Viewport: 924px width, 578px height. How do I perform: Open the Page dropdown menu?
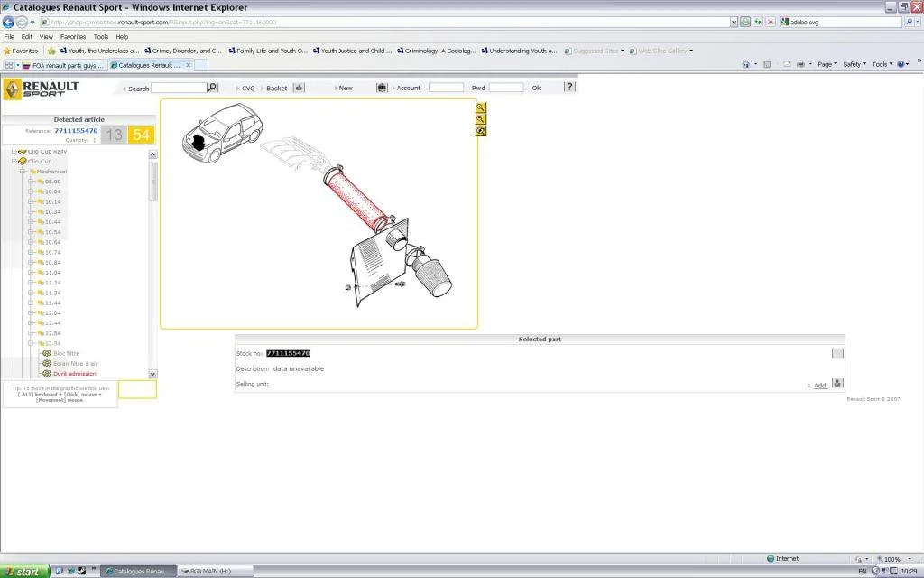click(x=827, y=64)
